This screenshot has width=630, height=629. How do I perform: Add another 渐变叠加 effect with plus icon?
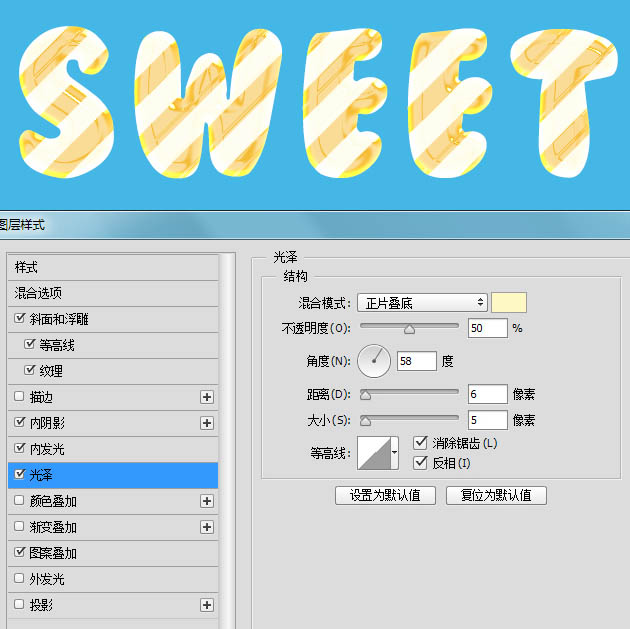(x=207, y=527)
